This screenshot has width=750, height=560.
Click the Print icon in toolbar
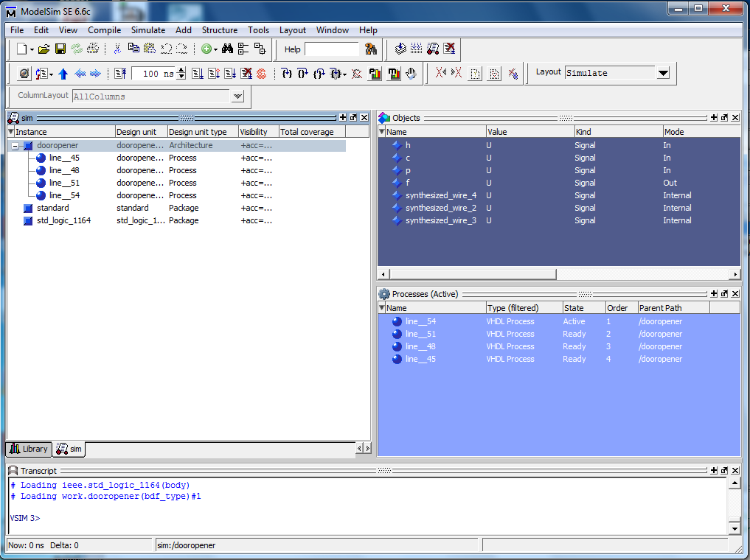point(93,48)
